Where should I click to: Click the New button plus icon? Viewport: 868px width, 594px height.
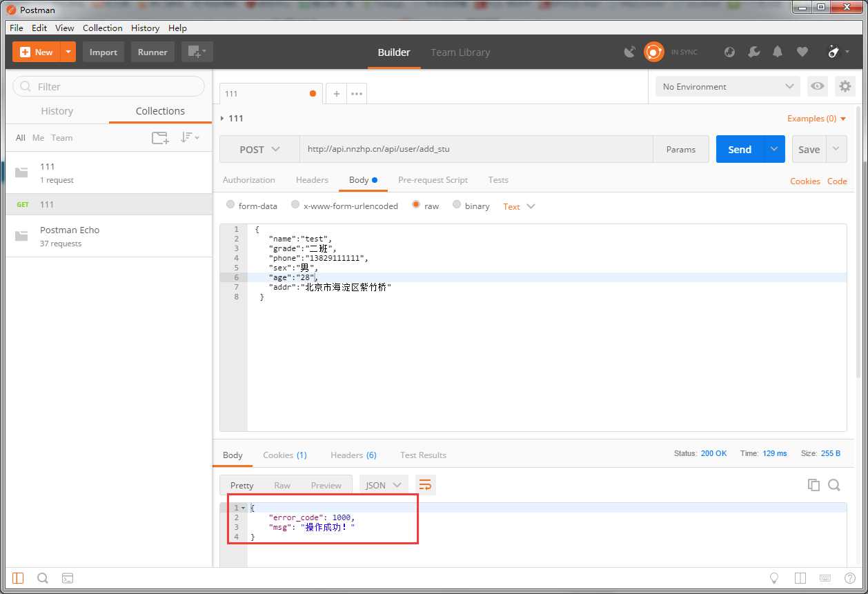[26, 52]
